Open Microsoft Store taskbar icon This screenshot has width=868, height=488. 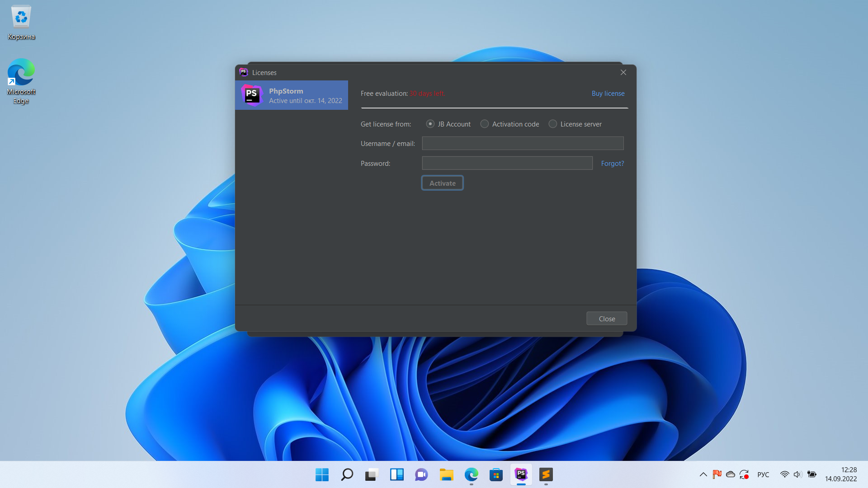[x=496, y=474]
